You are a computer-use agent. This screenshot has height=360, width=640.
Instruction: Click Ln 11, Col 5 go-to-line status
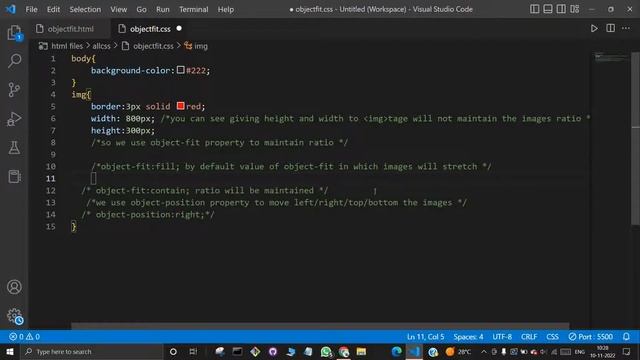425,337
